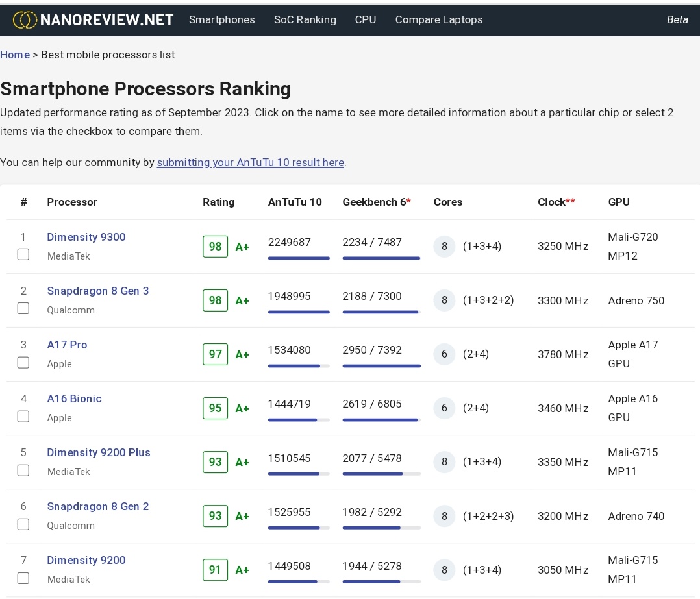Click Geekbench score 2950 / 7392
The width and height of the screenshot is (700, 599).
point(372,350)
